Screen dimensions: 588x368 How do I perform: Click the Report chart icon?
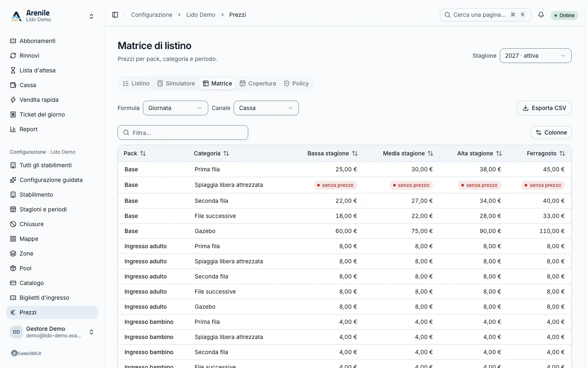(x=13, y=129)
